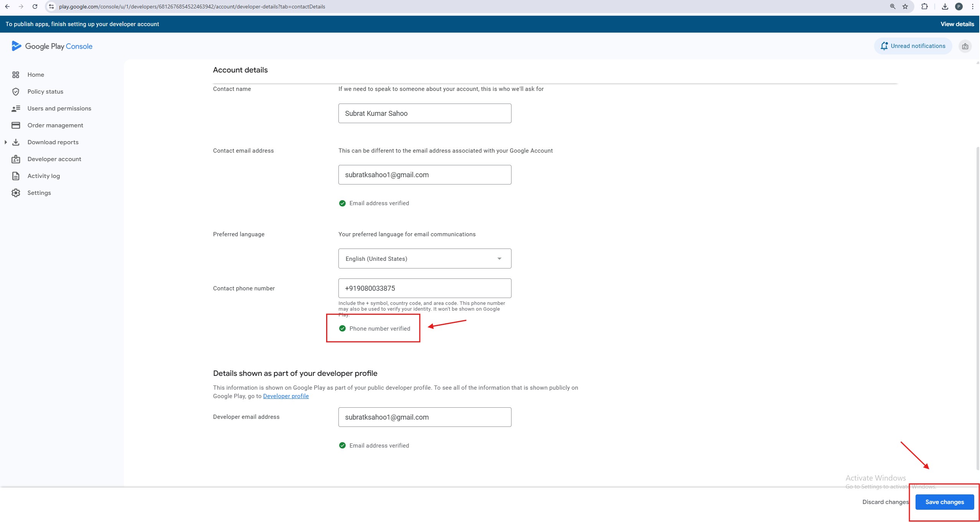Open Policy status shield icon
The height and width of the screenshot is (522, 980).
click(x=16, y=92)
